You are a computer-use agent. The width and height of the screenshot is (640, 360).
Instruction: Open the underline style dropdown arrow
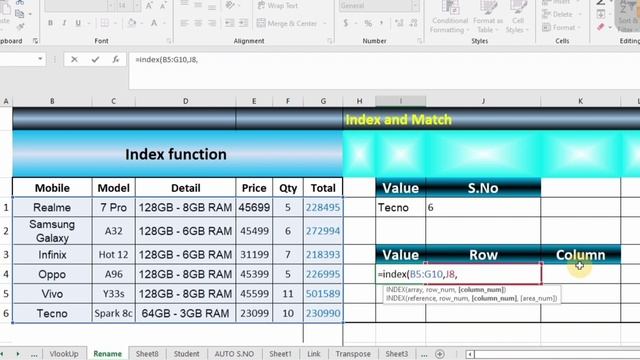pyautogui.click(x=88, y=23)
